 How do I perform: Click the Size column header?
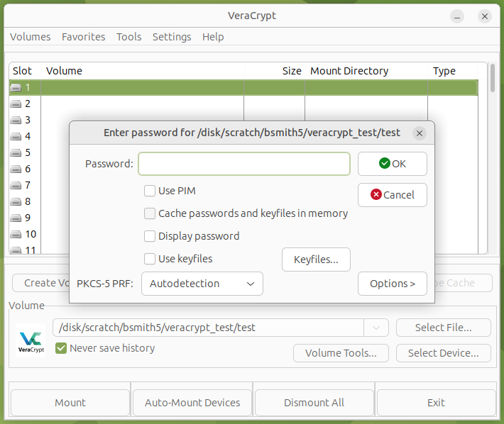[x=275, y=71]
